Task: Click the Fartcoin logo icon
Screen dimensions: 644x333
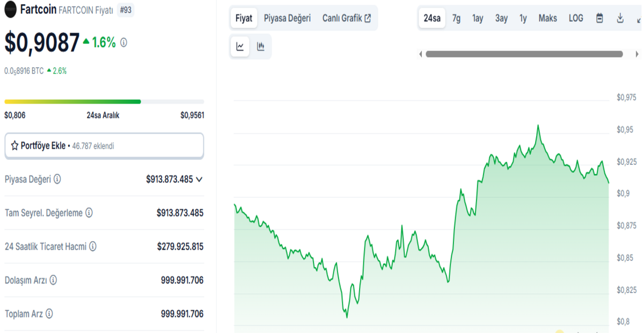Action: [11, 9]
